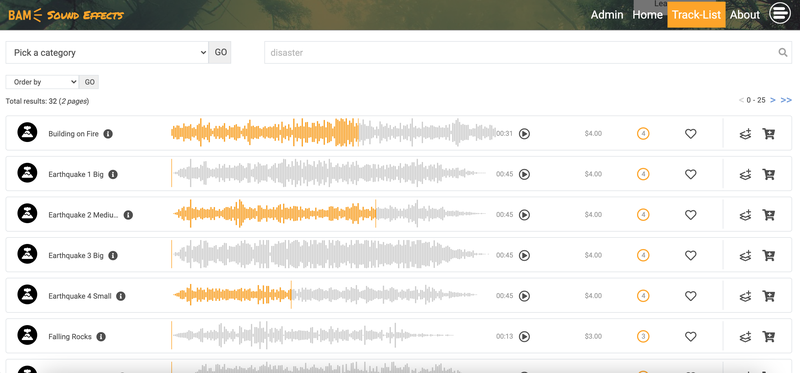The image size is (800, 373).
Task: Play the Building on Fire track
Action: click(524, 134)
